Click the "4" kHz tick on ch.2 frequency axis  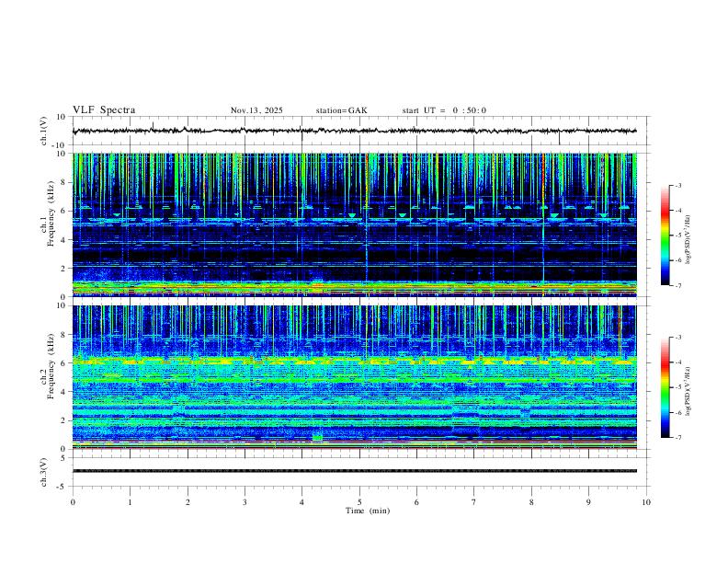pos(64,392)
